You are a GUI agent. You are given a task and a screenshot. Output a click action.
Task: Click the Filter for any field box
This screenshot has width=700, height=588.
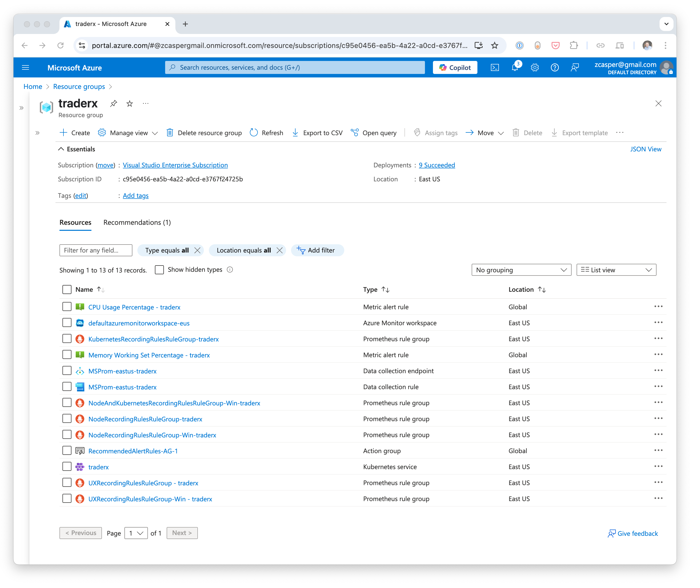pos(96,250)
